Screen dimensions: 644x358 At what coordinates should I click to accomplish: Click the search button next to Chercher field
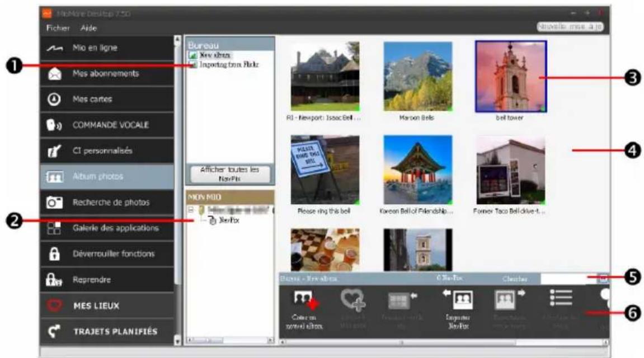[603, 279]
